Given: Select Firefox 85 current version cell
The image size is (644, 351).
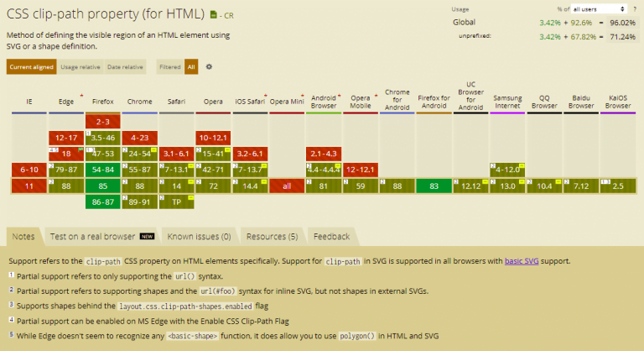Looking at the screenshot, I should (x=102, y=186).
